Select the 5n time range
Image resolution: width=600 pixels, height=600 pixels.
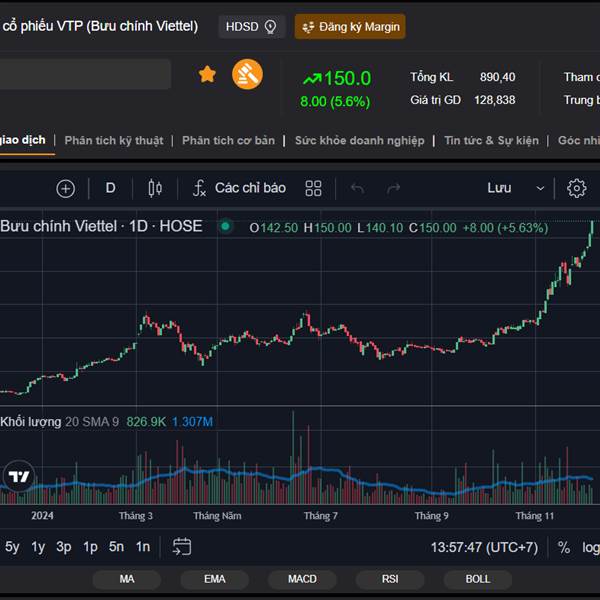point(116,547)
